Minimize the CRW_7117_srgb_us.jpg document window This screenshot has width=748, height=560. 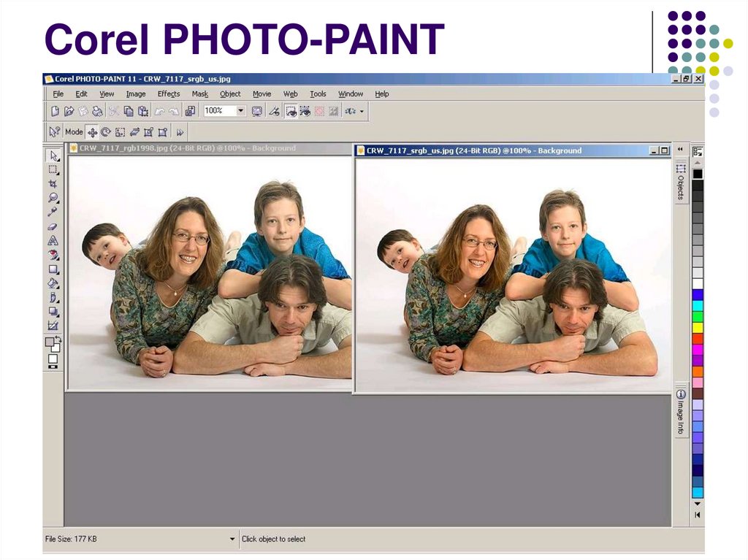[654, 150]
